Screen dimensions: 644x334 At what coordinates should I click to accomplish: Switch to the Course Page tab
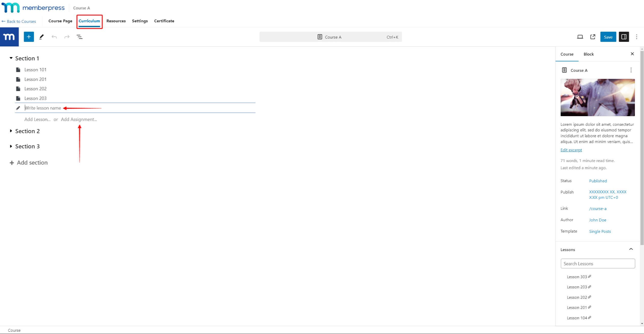(x=60, y=21)
